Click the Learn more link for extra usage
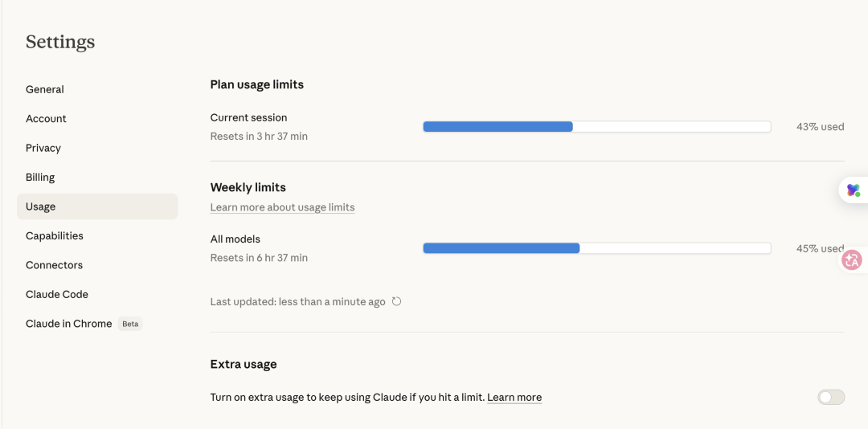Viewport: 868px width, 429px height. (x=514, y=398)
